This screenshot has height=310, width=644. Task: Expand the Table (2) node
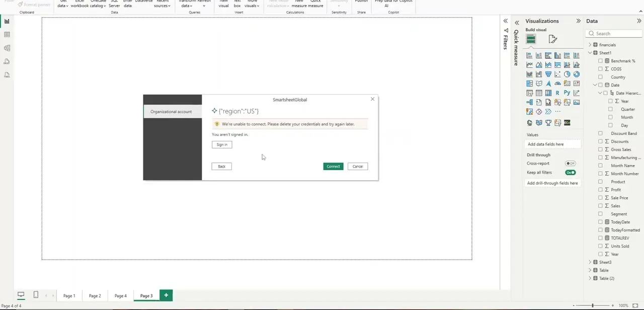[x=590, y=278]
